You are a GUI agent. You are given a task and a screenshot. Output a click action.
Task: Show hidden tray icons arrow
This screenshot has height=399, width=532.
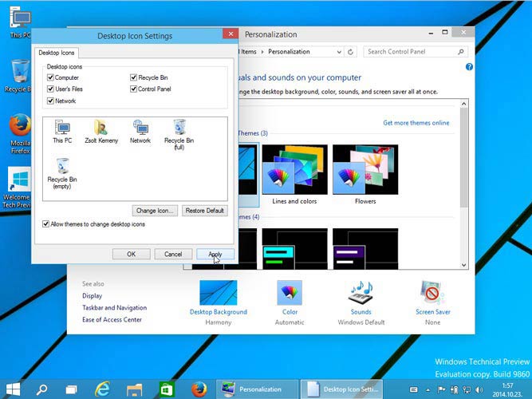[428, 390]
